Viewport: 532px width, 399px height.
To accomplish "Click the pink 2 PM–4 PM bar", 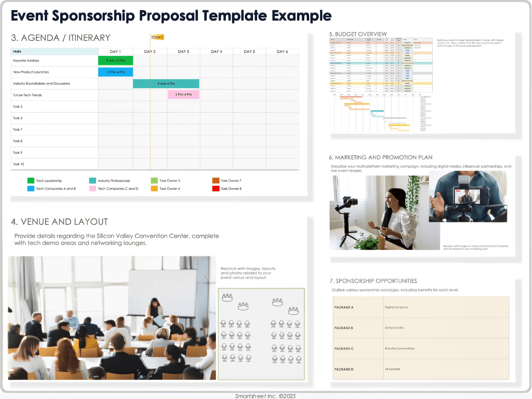I will (x=183, y=94).
